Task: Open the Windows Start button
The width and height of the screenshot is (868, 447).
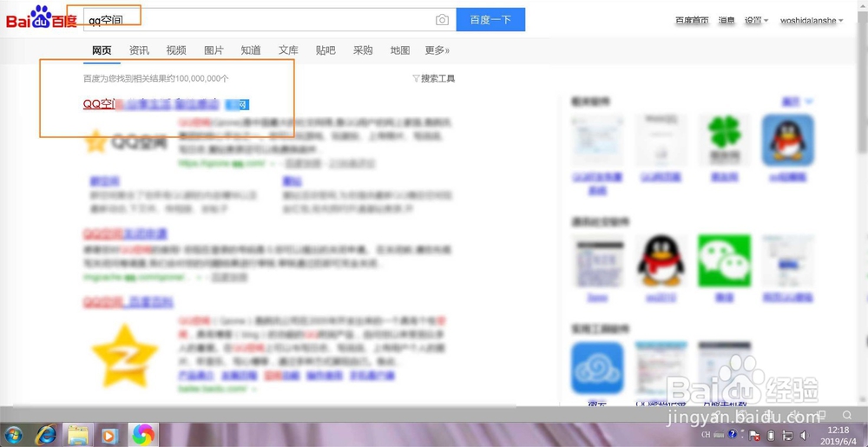Action: [15, 435]
